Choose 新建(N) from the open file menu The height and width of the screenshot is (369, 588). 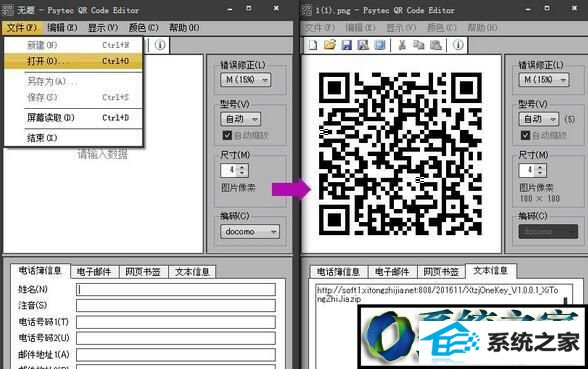(x=74, y=45)
